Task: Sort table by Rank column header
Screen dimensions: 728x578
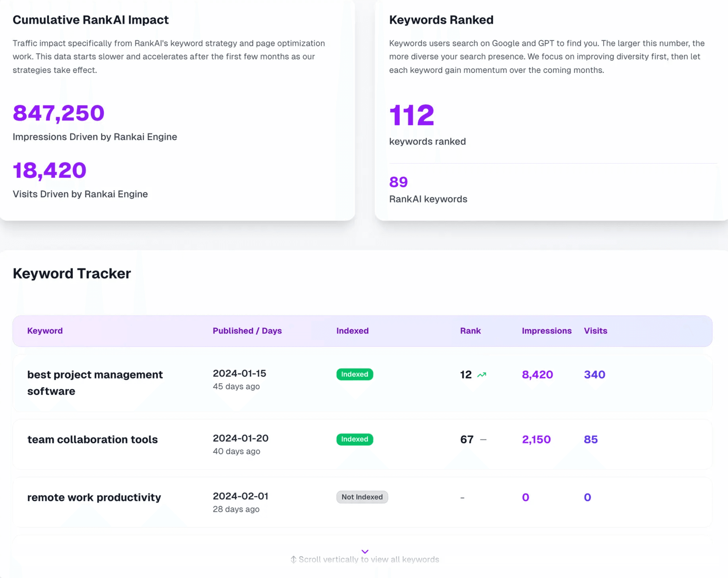Action: tap(470, 331)
